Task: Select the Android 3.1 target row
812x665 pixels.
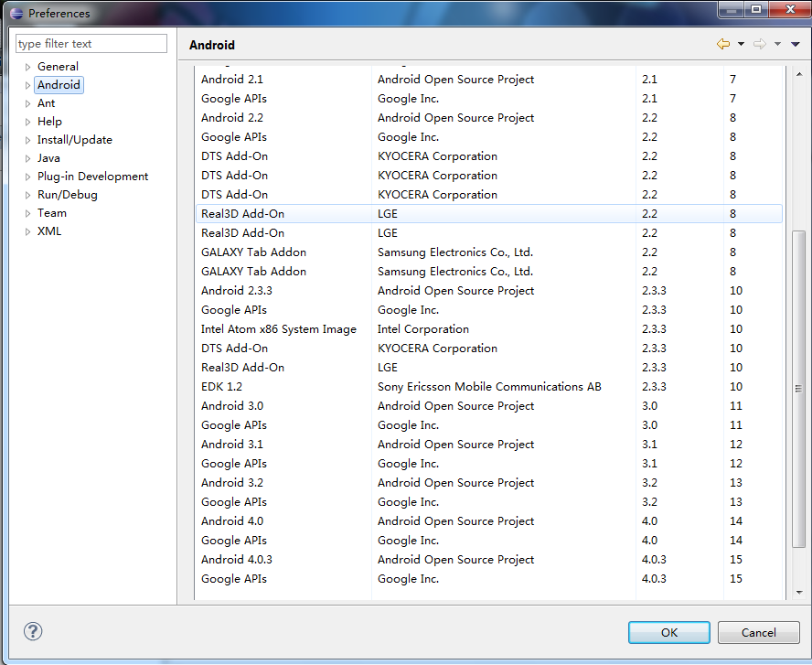Action: [x=489, y=444]
